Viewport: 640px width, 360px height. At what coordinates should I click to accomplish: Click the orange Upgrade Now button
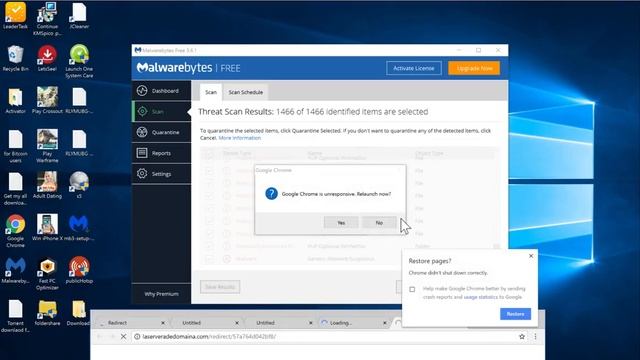[x=474, y=68]
